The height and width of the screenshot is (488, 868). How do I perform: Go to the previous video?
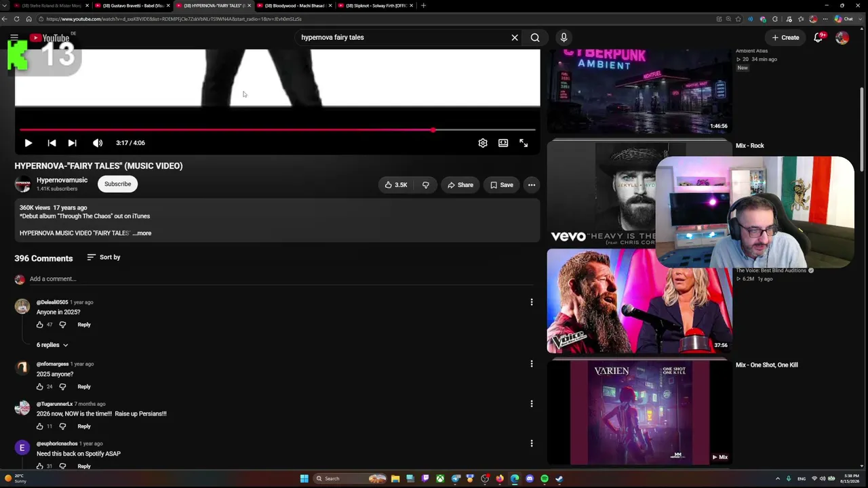[x=52, y=143]
